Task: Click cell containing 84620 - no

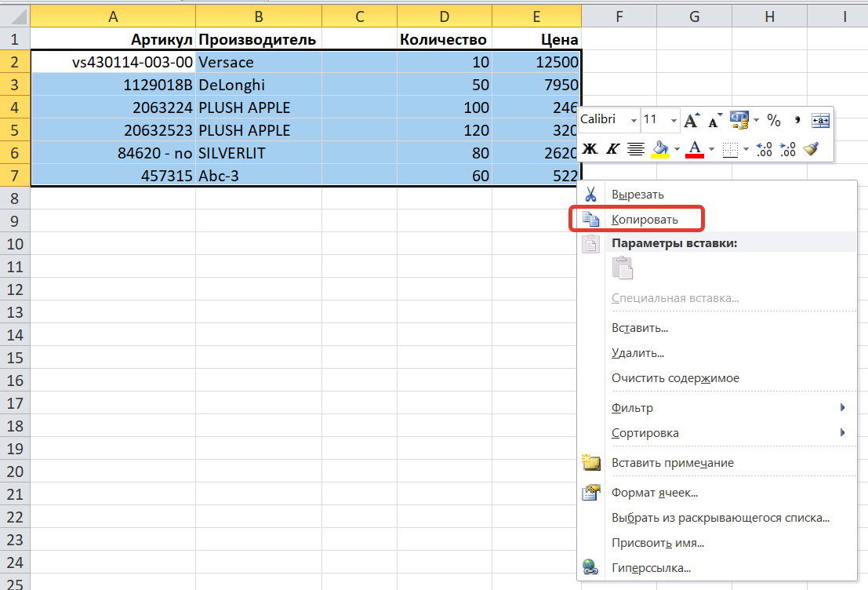Action: click(113, 153)
